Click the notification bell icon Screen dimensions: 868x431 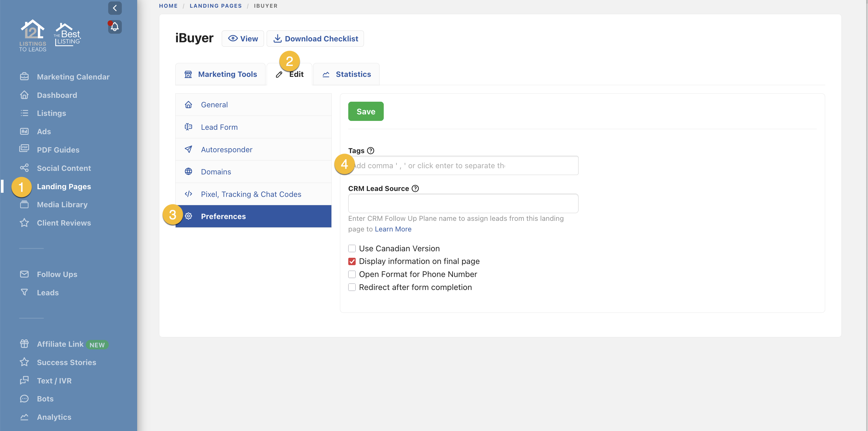pyautogui.click(x=115, y=27)
